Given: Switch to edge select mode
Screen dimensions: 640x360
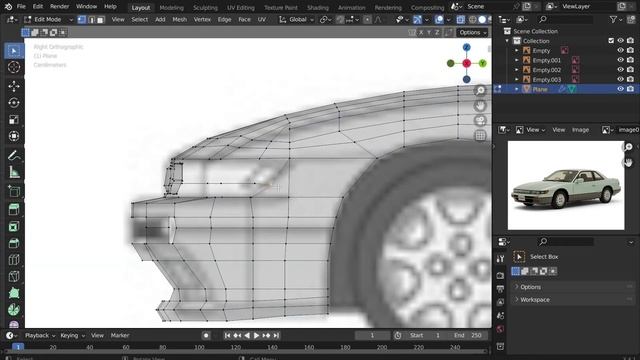Looking at the screenshot, I should (91, 20).
